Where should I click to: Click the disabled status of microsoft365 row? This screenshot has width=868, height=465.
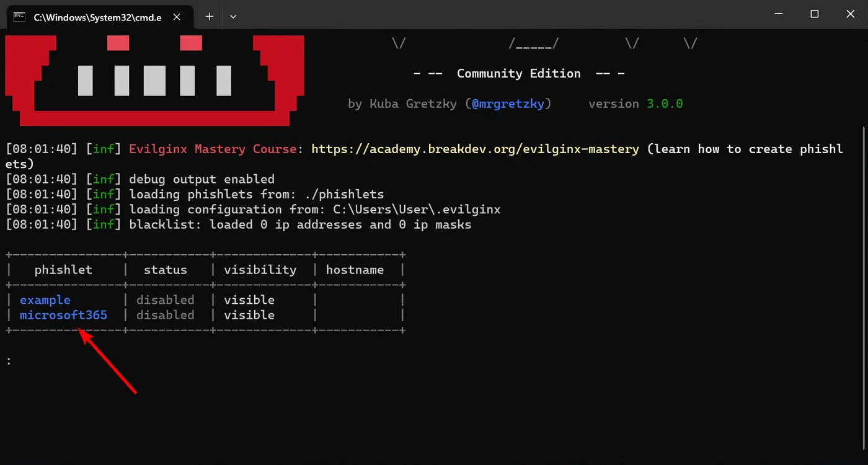click(x=165, y=315)
